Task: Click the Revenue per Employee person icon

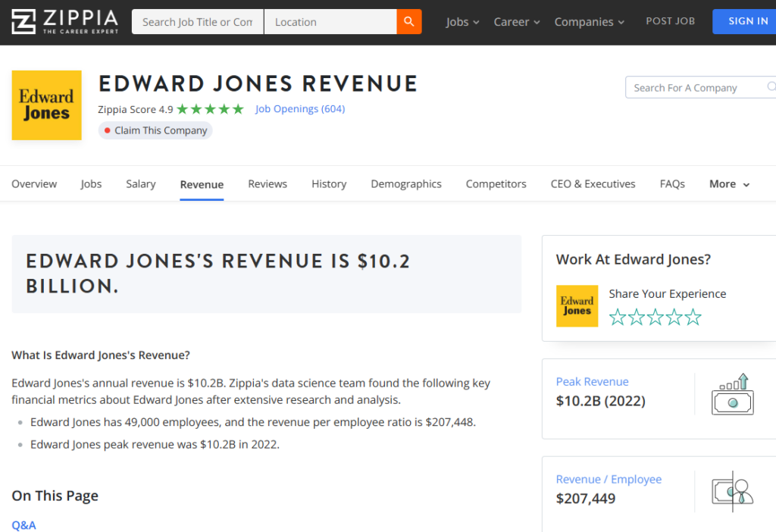Action: coord(733,491)
